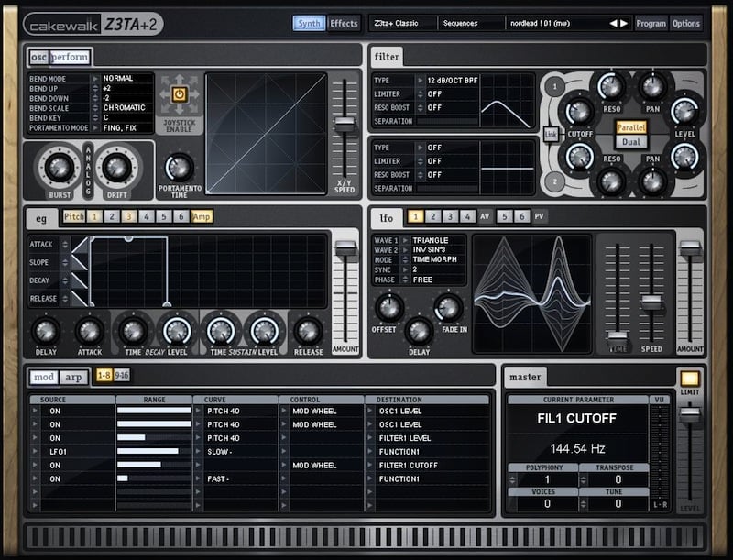
Task: Click the Attack slope shape icon
Action: tap(80, 245)
